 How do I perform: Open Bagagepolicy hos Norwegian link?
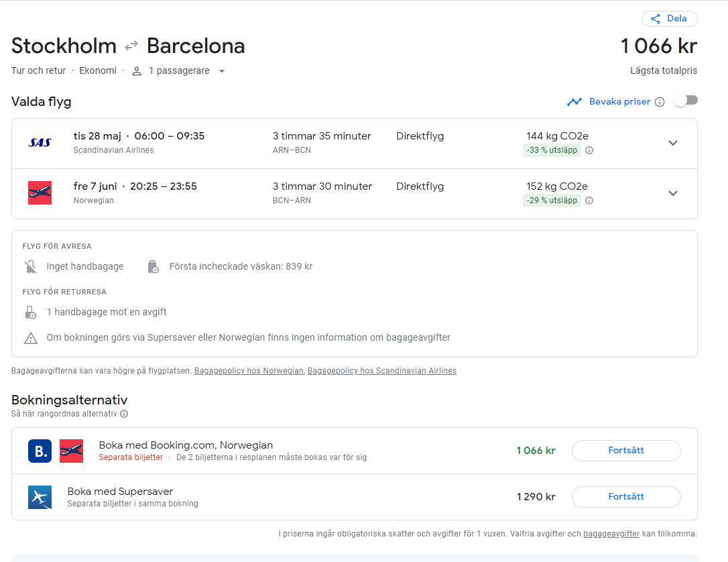click(249, 371)
